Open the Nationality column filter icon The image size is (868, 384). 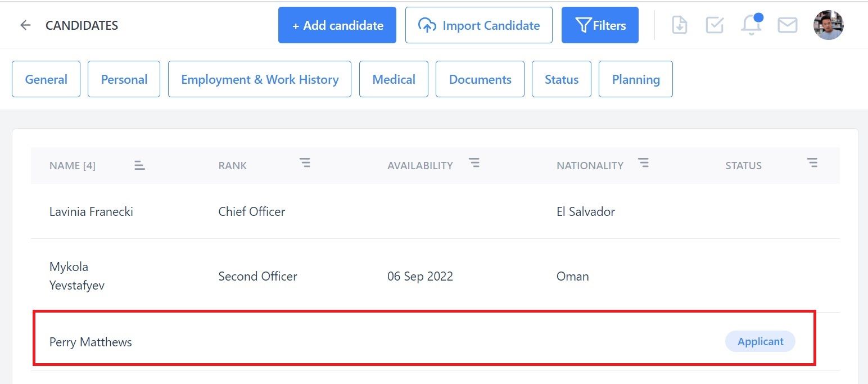click(644, 163)
